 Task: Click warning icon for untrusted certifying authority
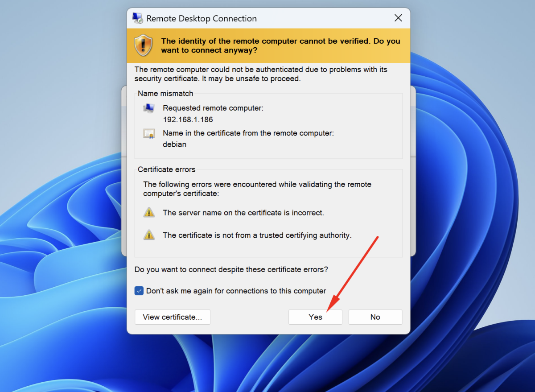click(149, 235)
